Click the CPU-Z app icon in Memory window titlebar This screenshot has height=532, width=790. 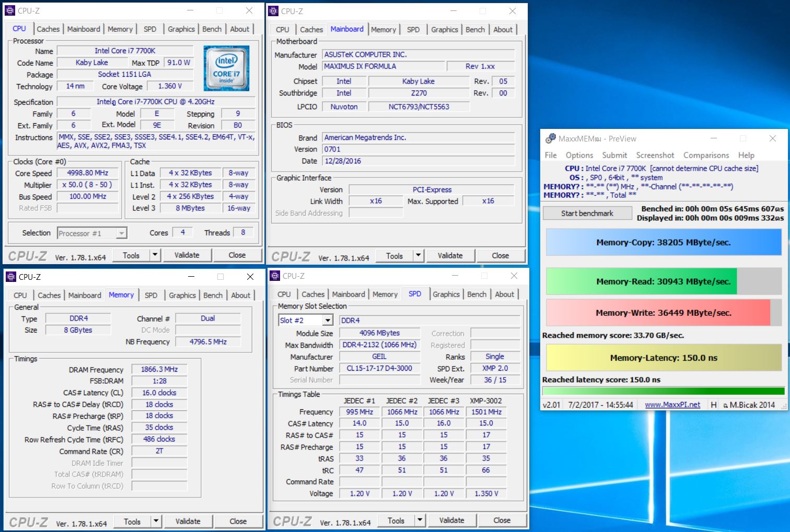(11, 277)
